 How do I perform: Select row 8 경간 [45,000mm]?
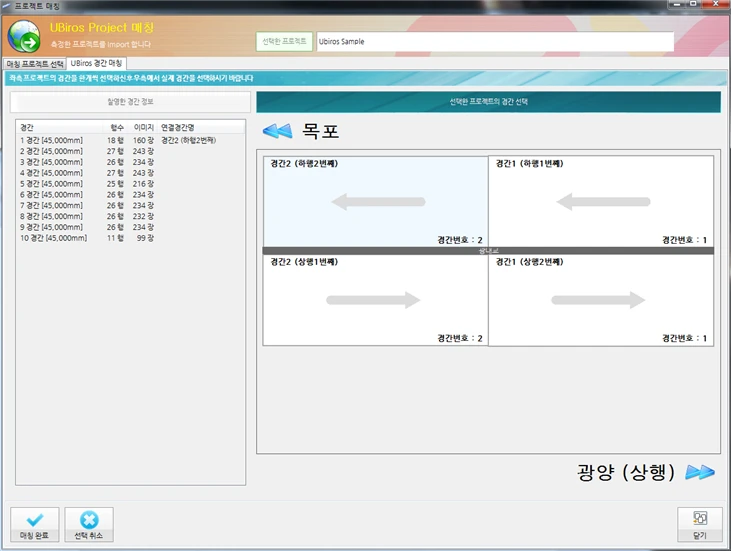[x=130, y=216]
